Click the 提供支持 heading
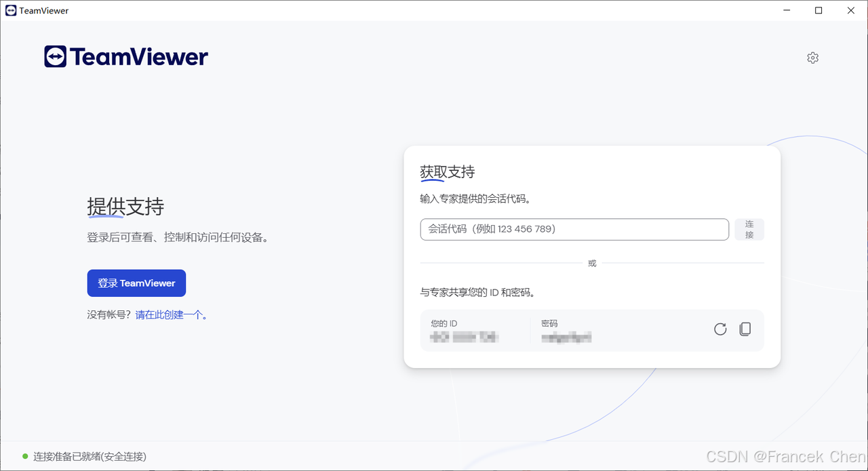868x471 pixels. click(125, 206)
